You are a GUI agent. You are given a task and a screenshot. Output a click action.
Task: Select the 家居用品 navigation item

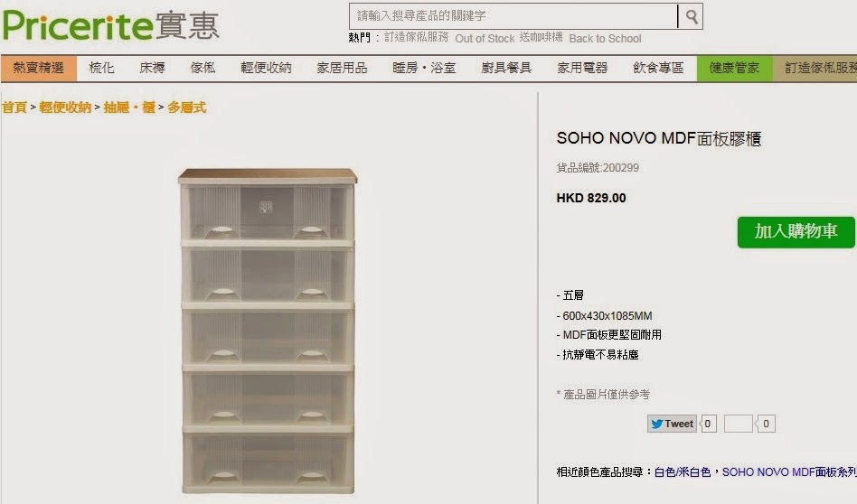click(342, 69)
